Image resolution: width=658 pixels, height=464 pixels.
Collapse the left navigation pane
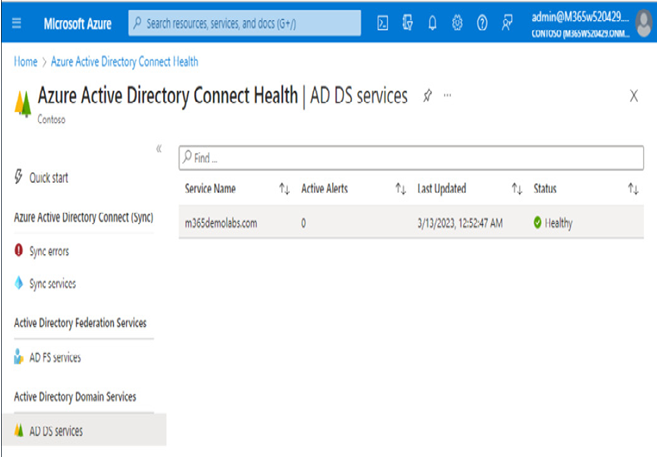coord(159,149)
